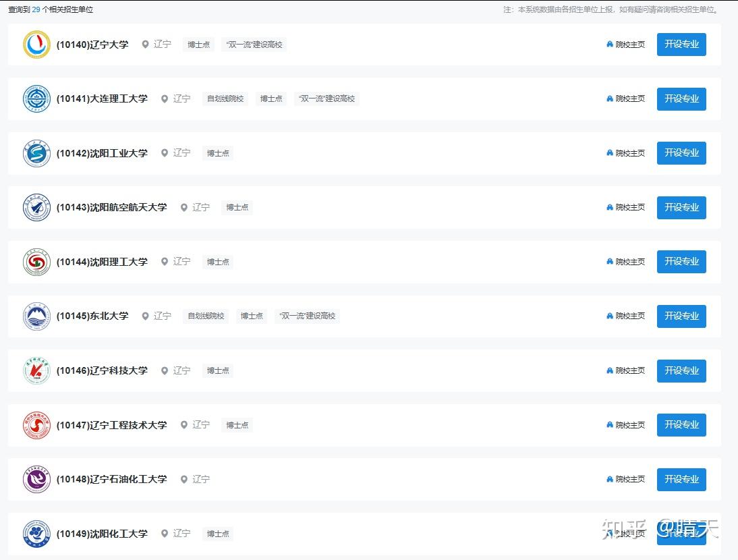Select the (10144)沈阳理工大学 name
Image resolution: width=738 pixels, height=560 pixels.
pyautogui.click(x=102, y=262)
